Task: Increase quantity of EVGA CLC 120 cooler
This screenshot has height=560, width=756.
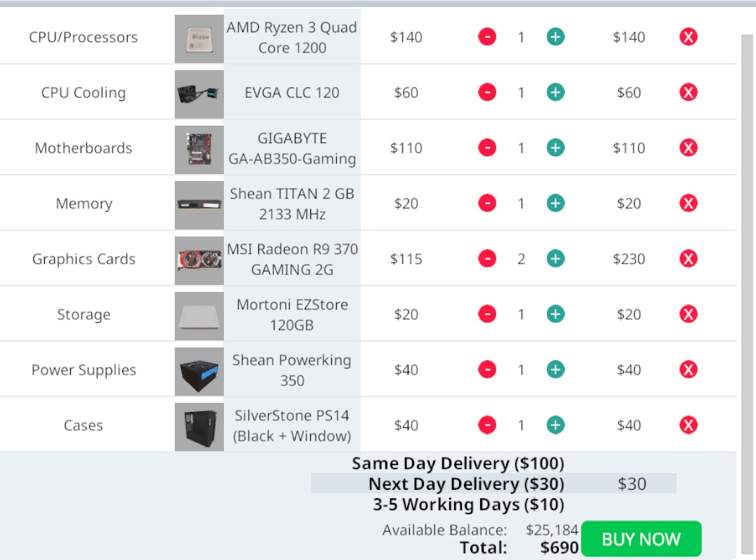Action: (555, 92)
